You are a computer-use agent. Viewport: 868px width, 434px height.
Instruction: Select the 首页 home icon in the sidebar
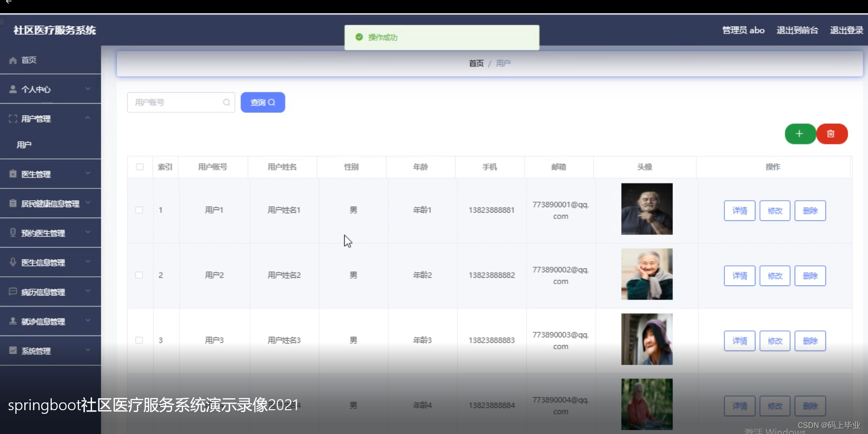[12, 60]
